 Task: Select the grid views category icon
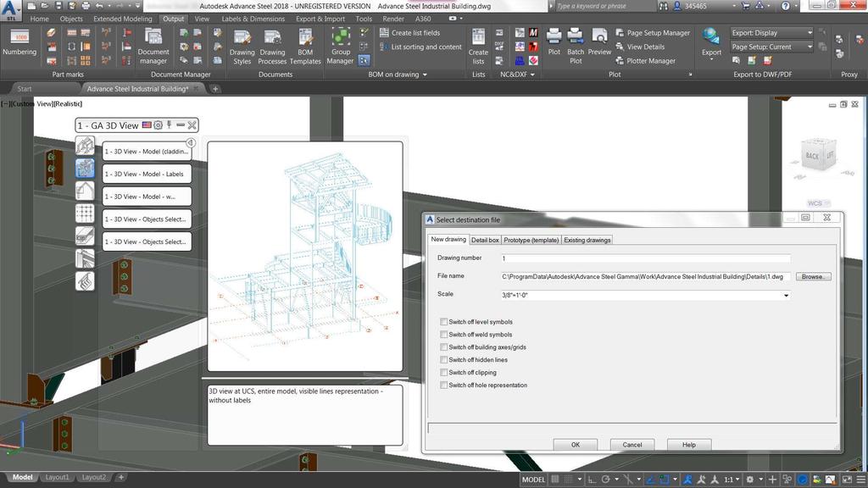pos(85,213)
